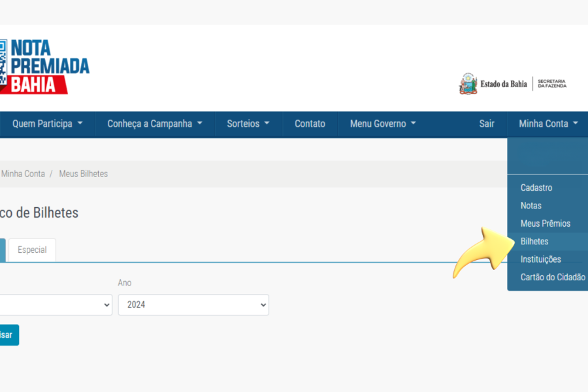Open Notas from the account menu

click(x=531, y=206)
